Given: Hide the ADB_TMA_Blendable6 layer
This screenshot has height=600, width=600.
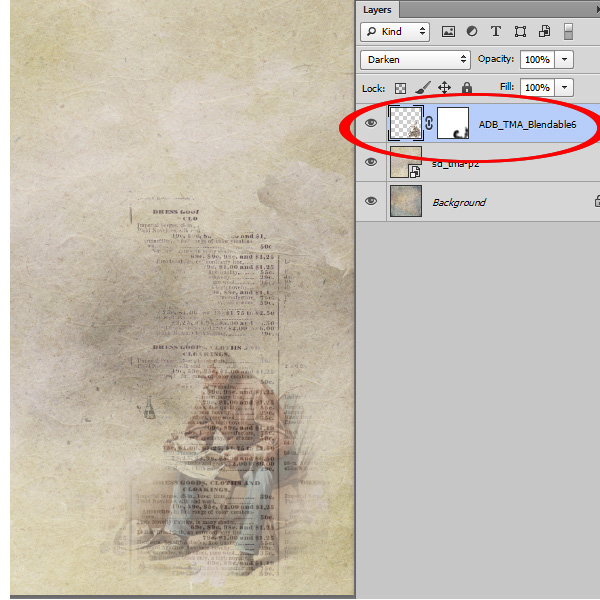Looking at the screenshot, I should pos(370,123).
